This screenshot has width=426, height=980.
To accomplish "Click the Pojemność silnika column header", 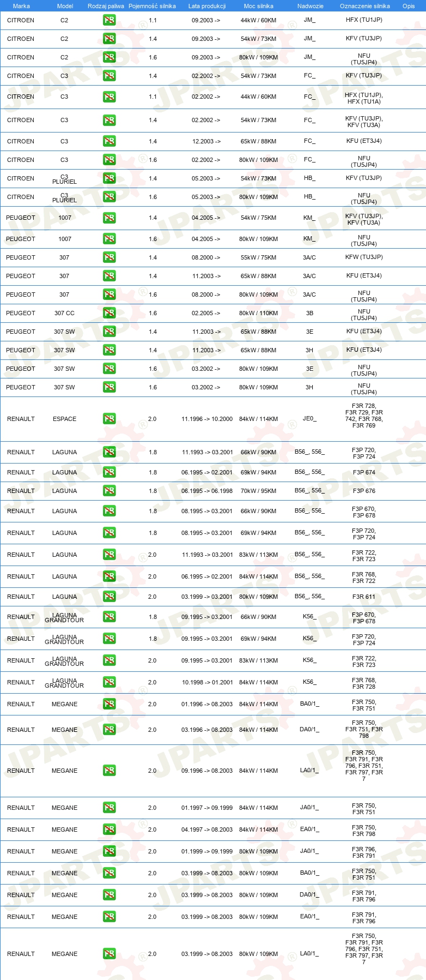I will point(152,6).
